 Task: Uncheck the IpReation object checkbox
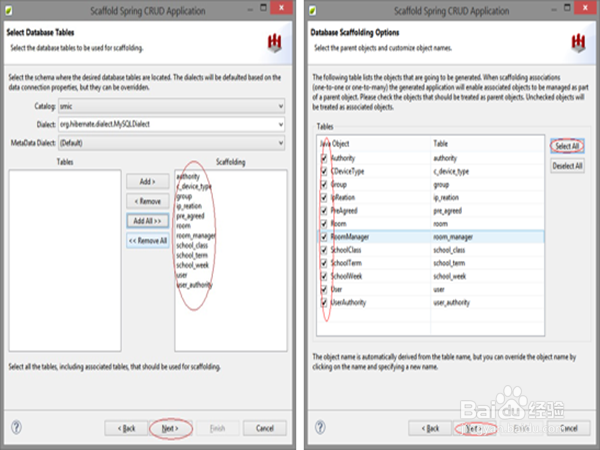coord(324,197)
